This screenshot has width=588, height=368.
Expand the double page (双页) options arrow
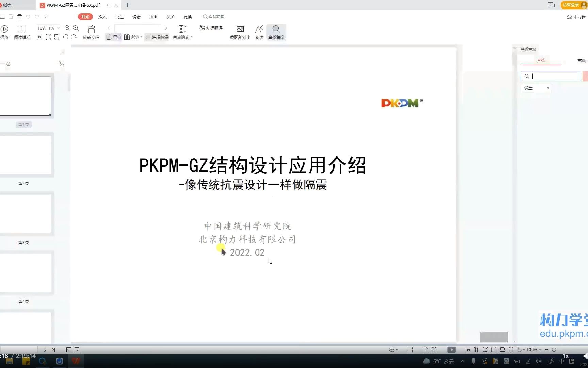pos(141,37)
